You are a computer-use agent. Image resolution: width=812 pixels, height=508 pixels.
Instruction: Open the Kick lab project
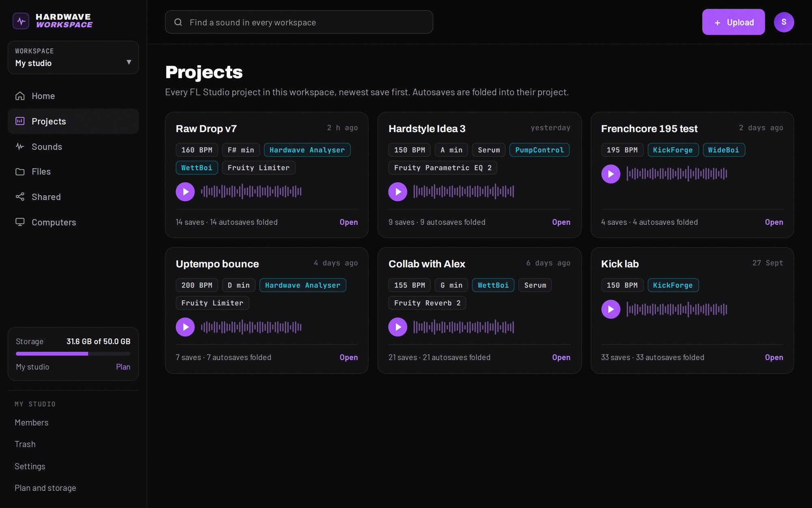point(774,357)
